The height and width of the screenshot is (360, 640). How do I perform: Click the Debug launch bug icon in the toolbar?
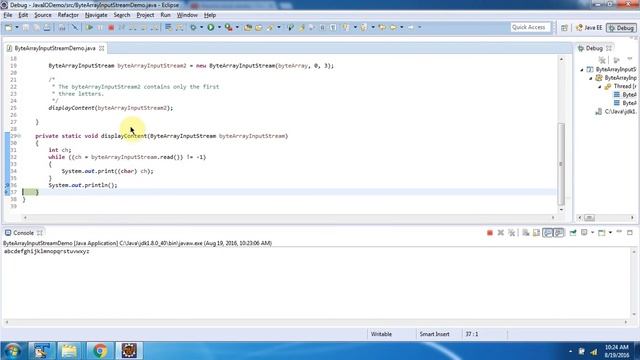pyautogui.click(x=193, y=27)
